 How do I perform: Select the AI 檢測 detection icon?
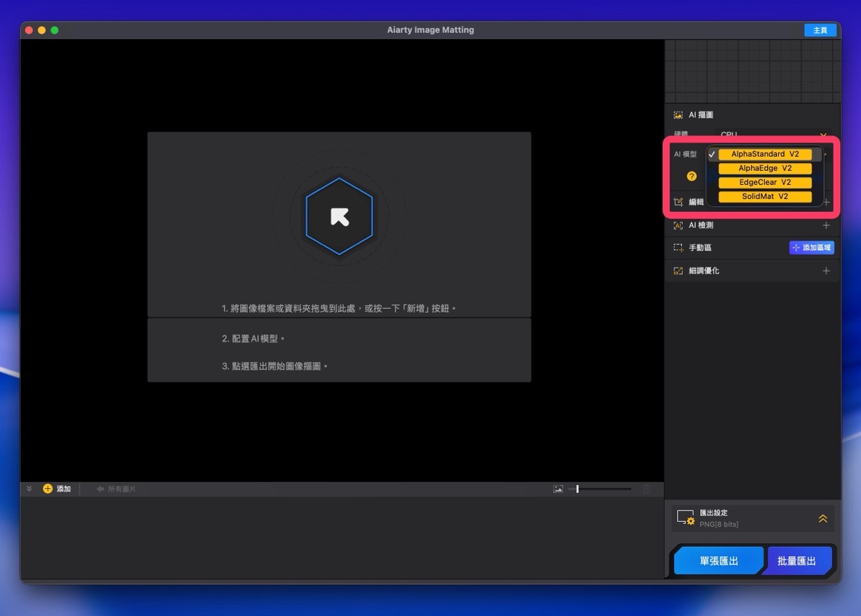click(x=678, y=225)
